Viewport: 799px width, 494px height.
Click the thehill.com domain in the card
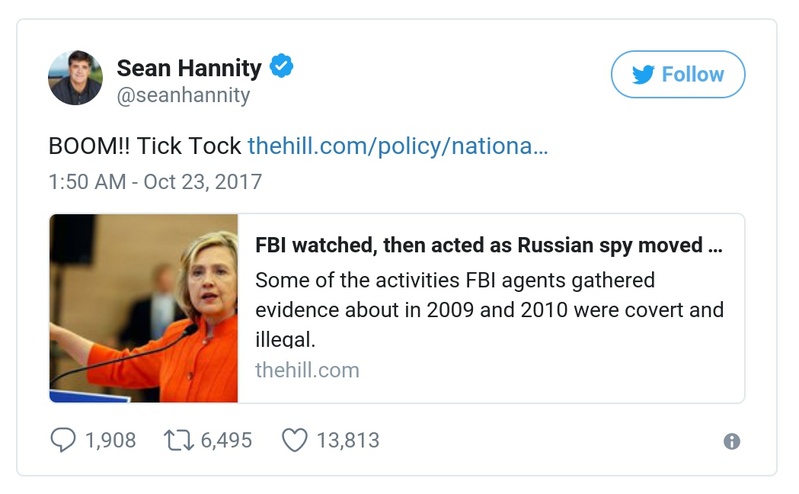point(307,370)
